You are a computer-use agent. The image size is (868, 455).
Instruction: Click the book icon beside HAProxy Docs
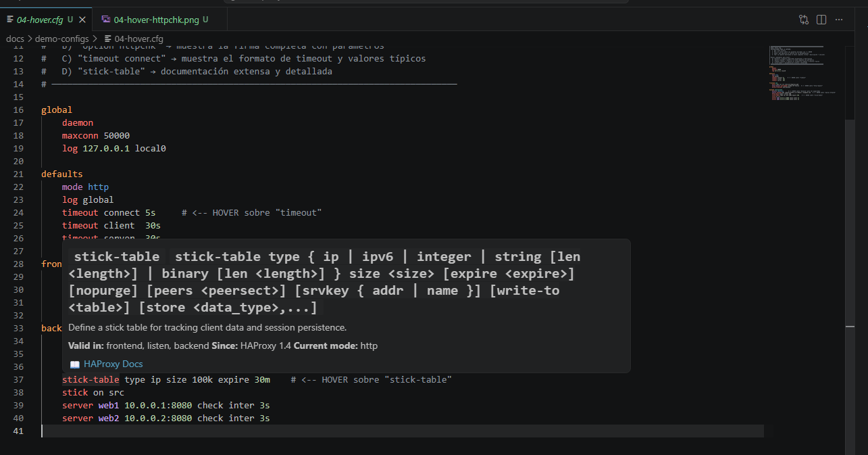[x=74, y=364]
